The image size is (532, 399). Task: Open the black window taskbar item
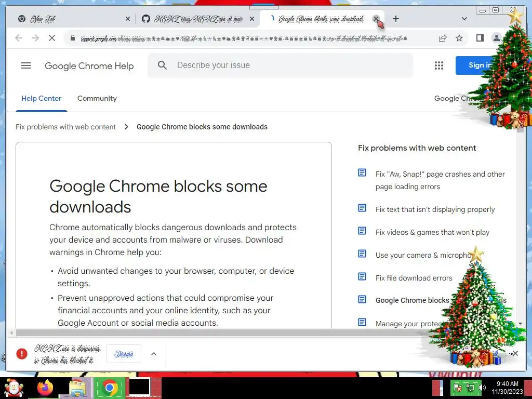pyautogui.click(x=140, y=388)
